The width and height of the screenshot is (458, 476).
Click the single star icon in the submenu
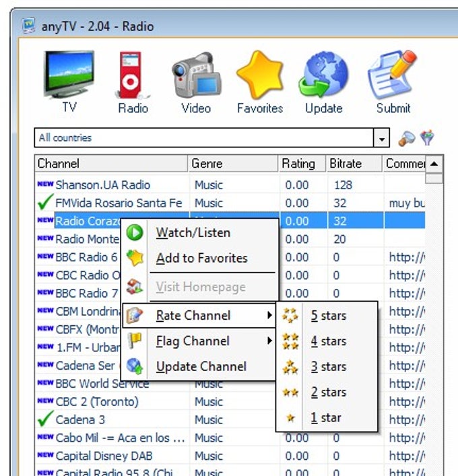click(x=290, y=418)
